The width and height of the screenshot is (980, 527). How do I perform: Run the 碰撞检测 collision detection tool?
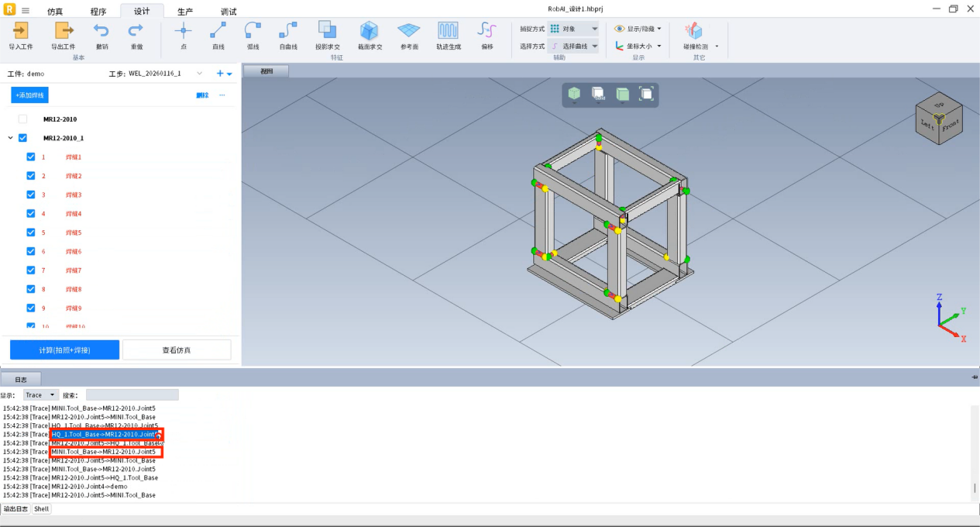click(694, 31)
